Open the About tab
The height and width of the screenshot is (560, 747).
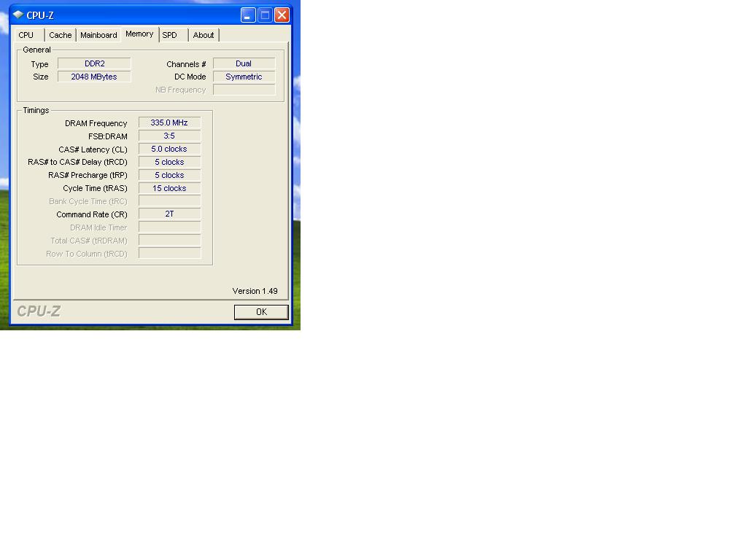click(204, 35)
